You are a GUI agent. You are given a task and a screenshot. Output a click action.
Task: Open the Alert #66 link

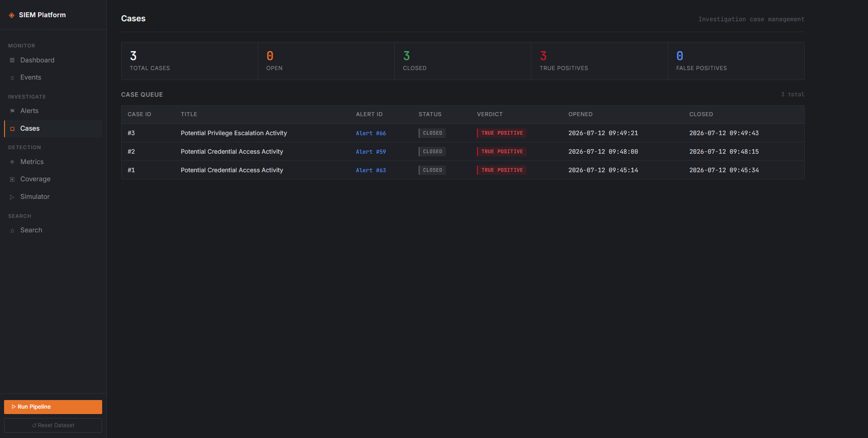point(371,133)
